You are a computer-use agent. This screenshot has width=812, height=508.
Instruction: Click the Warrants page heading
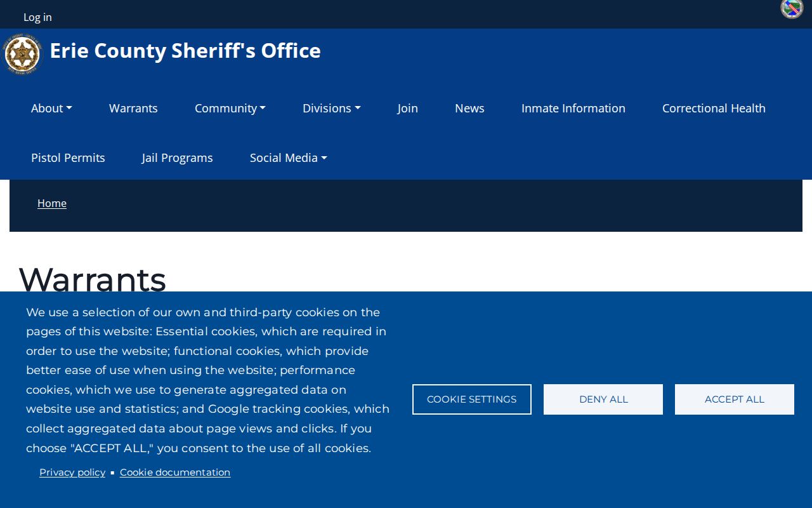93,279
